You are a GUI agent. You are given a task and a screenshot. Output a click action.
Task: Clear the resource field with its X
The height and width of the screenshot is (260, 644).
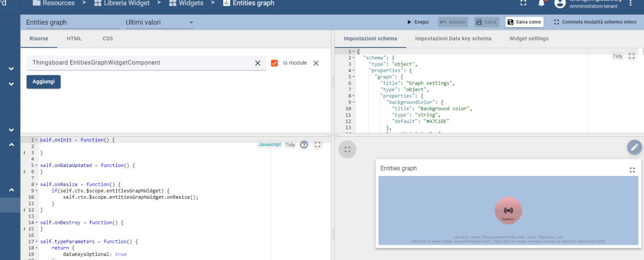click(x=258, y=63)
